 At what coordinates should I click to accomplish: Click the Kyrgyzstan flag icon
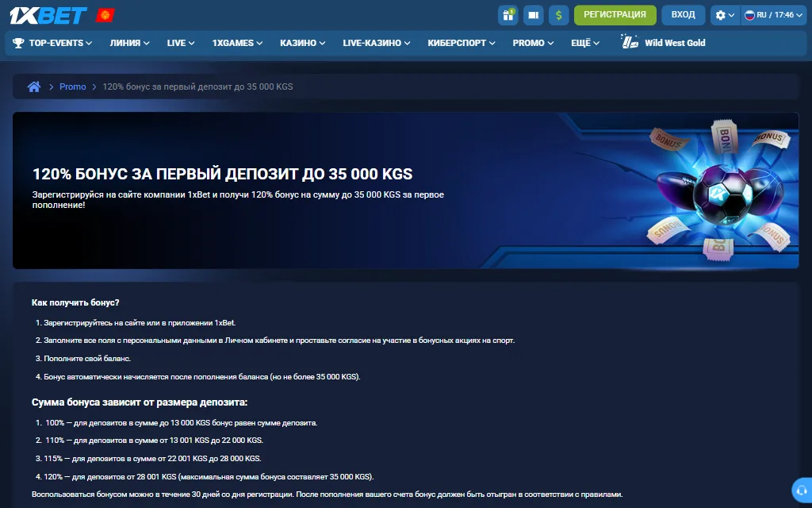click(x=105, y=16)
